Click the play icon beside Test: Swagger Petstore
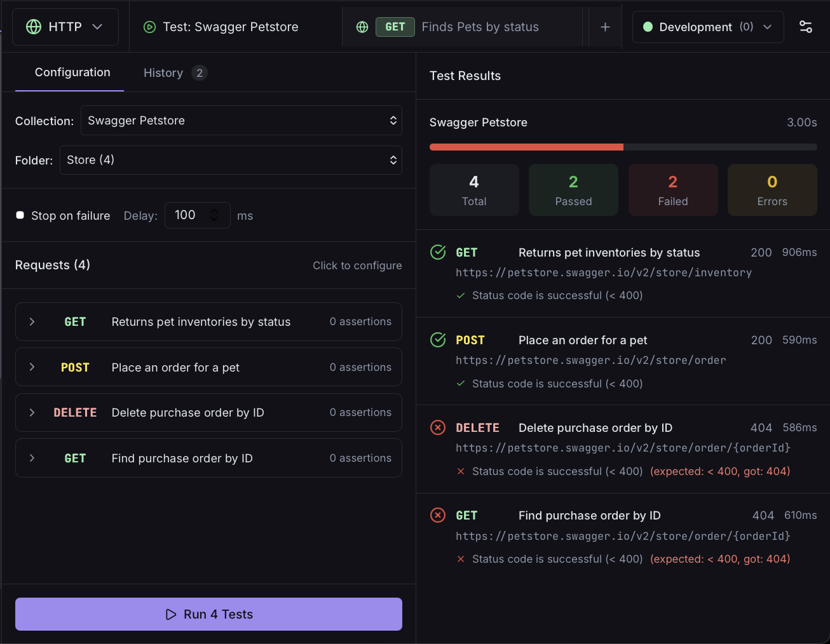830x644 pixels. 150,27
